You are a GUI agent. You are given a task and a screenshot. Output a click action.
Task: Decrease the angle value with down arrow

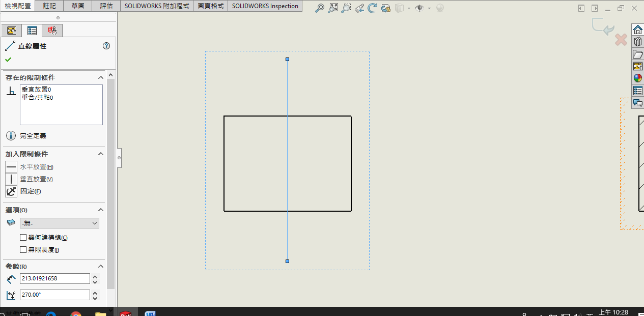point(95,298)
